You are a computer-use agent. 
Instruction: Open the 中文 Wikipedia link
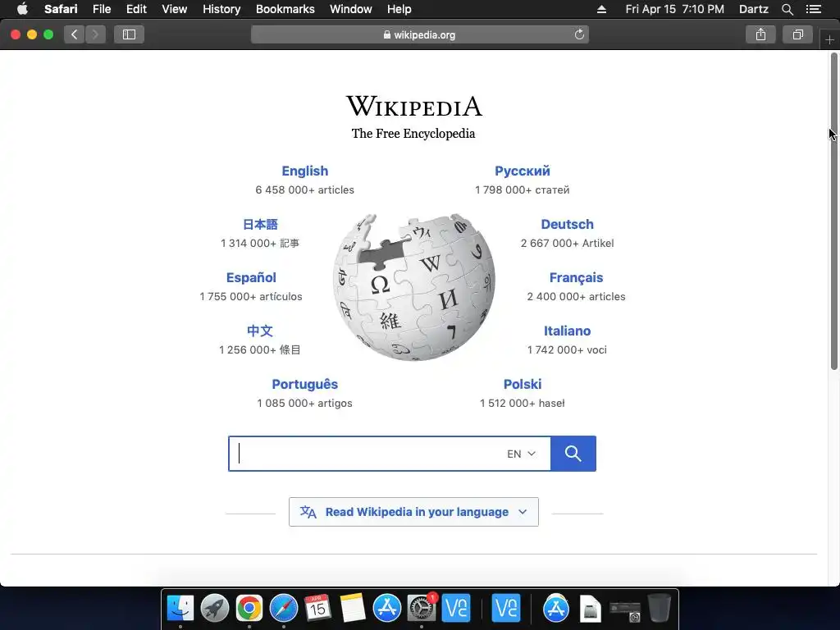pyautogui.click(x=260, y=331)
